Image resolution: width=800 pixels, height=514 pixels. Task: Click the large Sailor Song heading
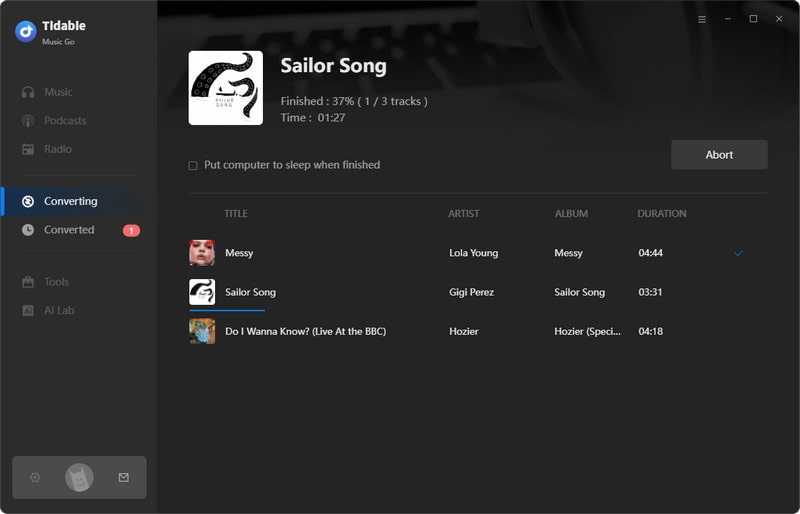click(334, 66)
